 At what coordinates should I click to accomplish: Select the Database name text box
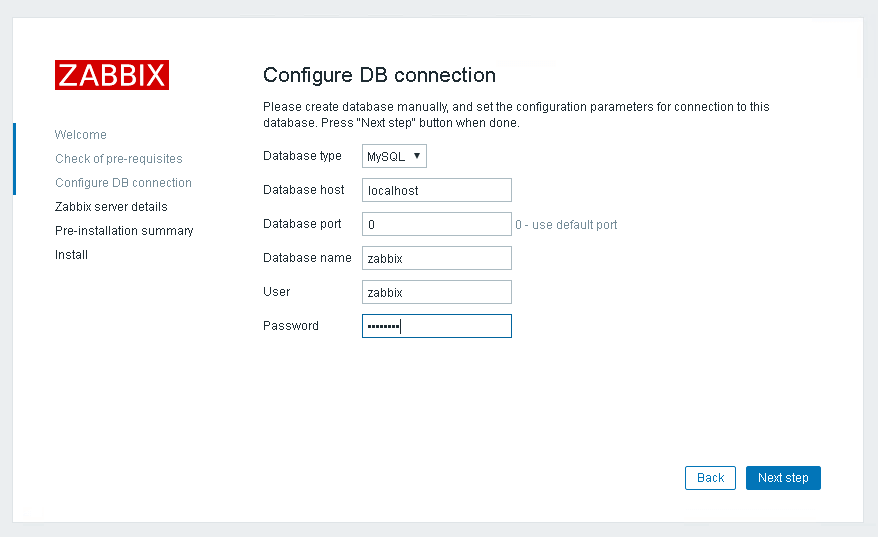(436, 258)
